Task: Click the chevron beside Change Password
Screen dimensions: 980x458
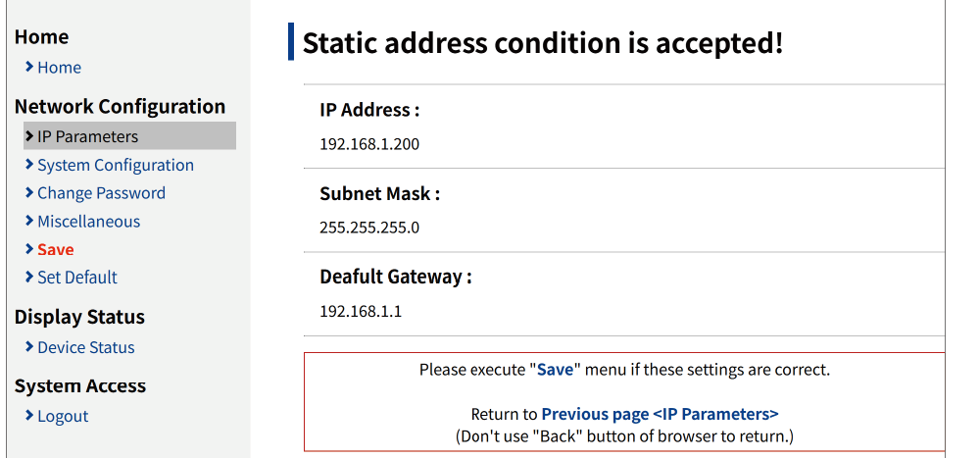Action: (x=29, y=193)
